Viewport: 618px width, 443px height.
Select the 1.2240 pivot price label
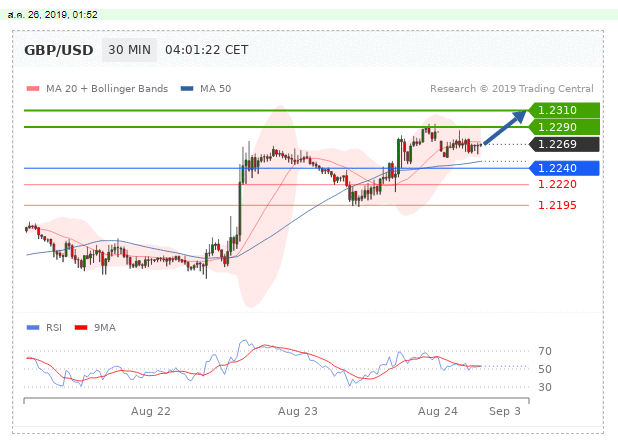click(x=564, y=168)
